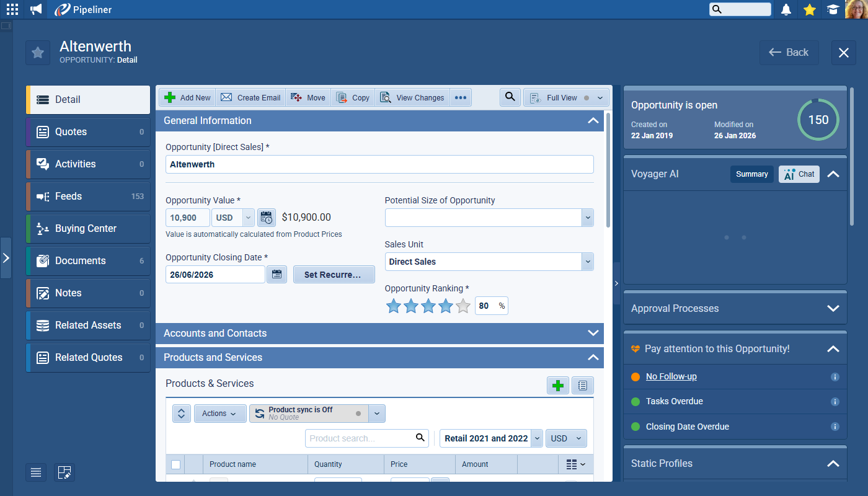Image resolution: width=868 pixels, height=496 pixels.
Task: Click the Back button
Action: pyautogui.click(x=789, y=52)
